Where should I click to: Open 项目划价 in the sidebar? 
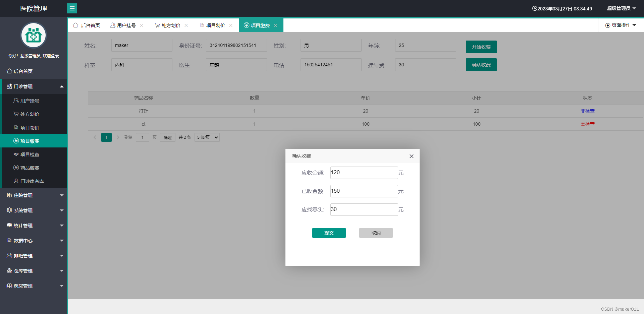(34, 127)
